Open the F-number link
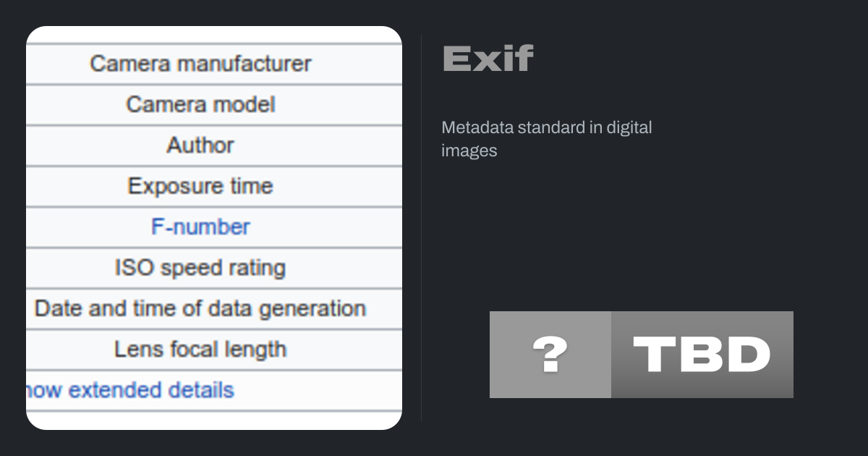The width and height of the screenshot is (868, 456). tap(200, 227)
